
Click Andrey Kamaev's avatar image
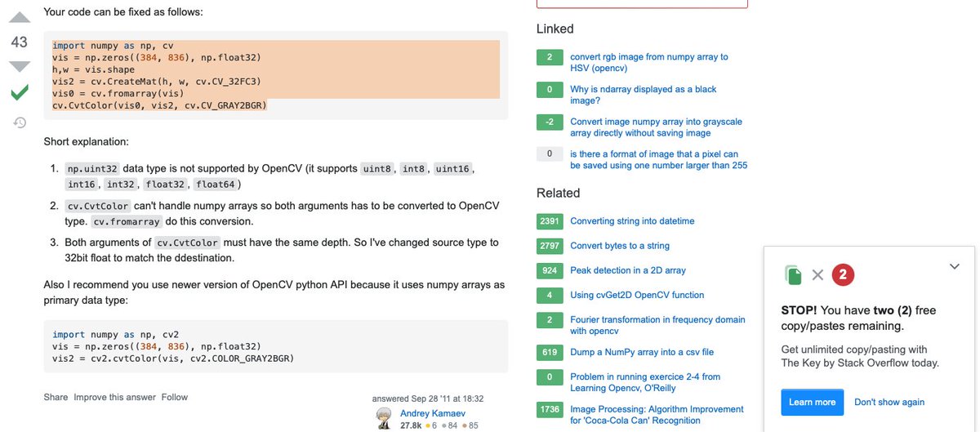click(384, 419)
